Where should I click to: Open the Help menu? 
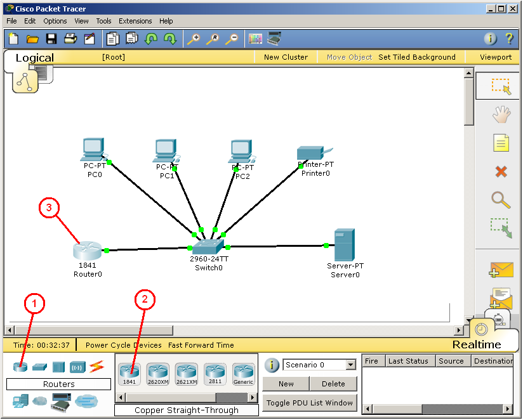(166, 21)
